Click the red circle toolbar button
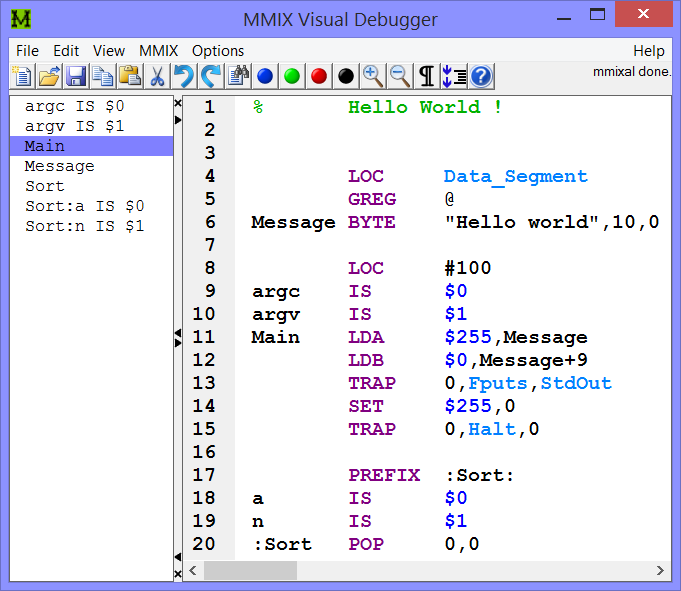 319,76
